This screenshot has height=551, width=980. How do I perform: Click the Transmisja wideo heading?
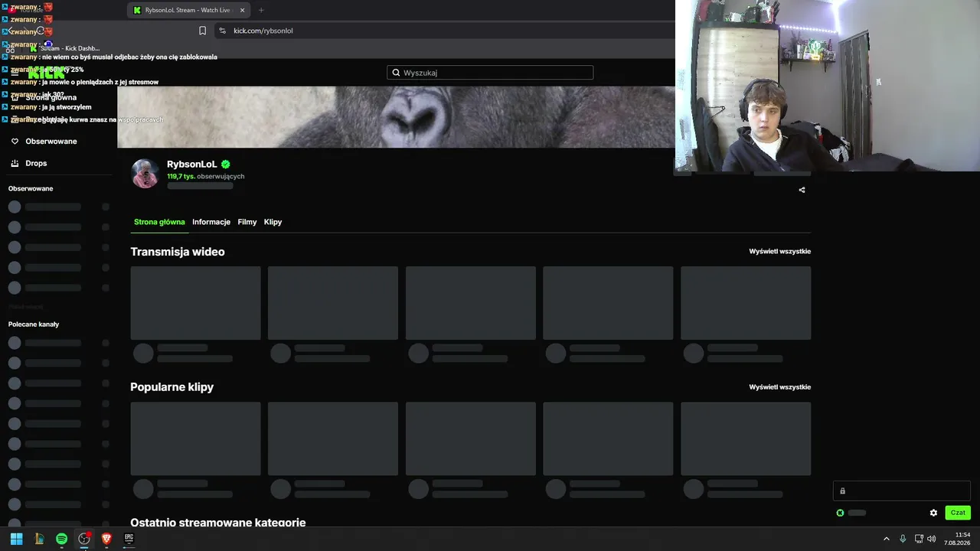(x=178, y=252)
